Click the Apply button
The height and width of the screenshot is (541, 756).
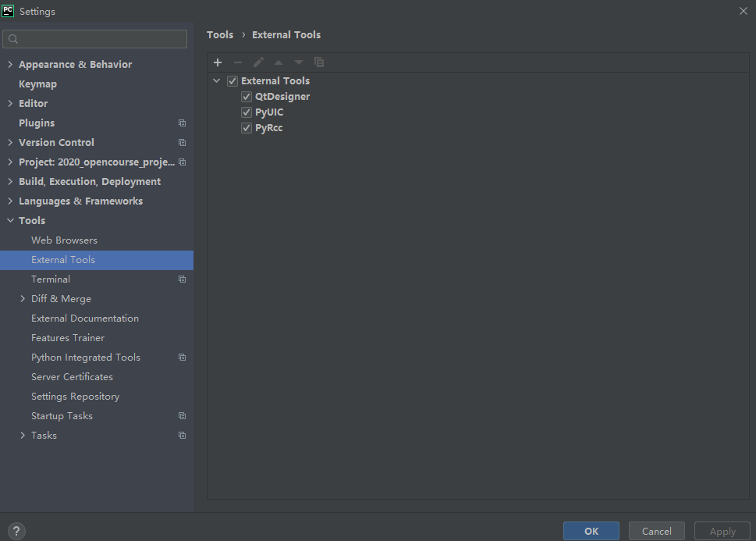(722, 531)
